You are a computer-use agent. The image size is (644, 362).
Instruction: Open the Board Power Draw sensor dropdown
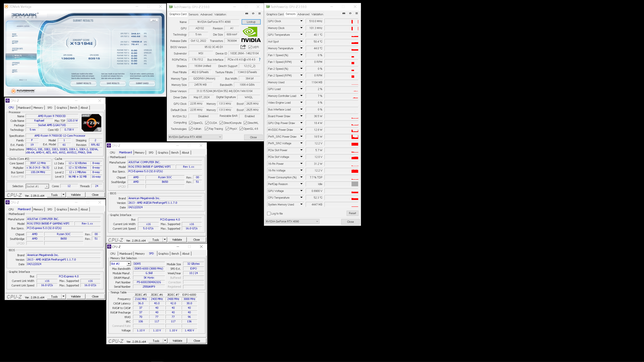(301, 116)
